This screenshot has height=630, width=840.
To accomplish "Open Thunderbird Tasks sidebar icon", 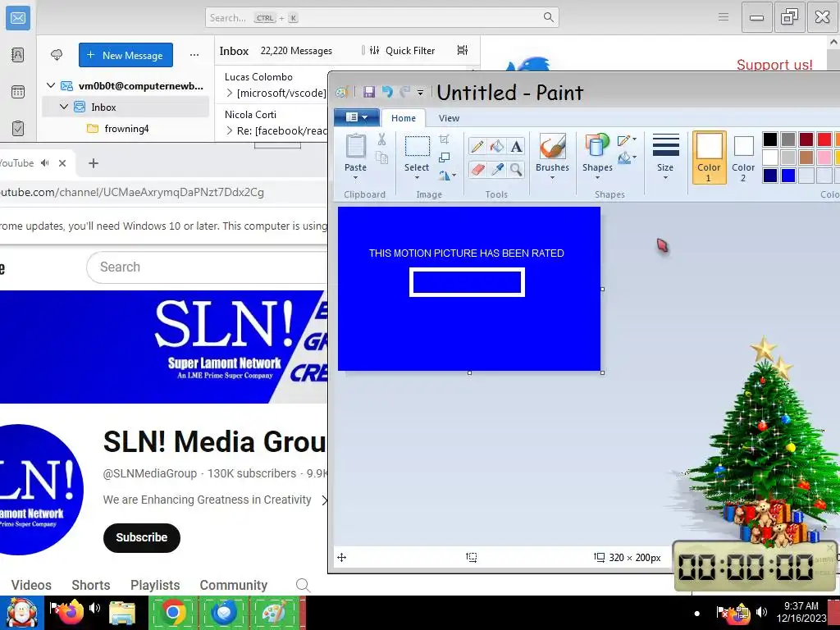I will (18, 129).
